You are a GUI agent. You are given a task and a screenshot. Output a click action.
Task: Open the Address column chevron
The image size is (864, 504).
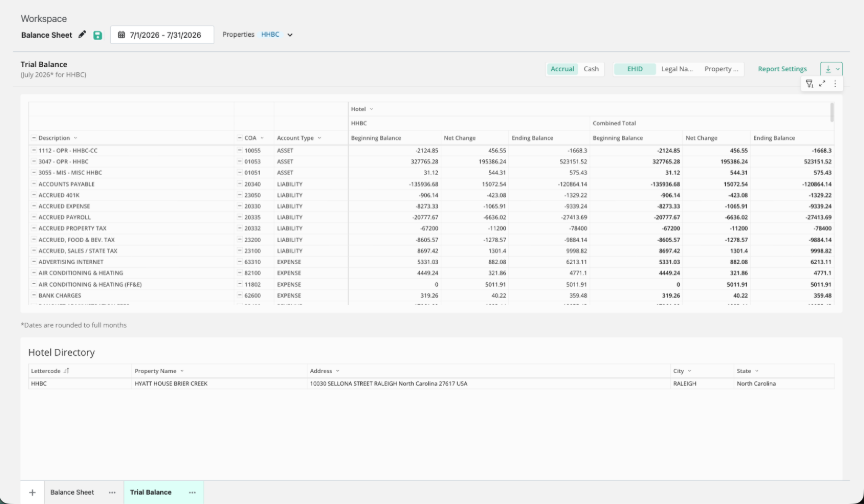click(x=337, y=371)
